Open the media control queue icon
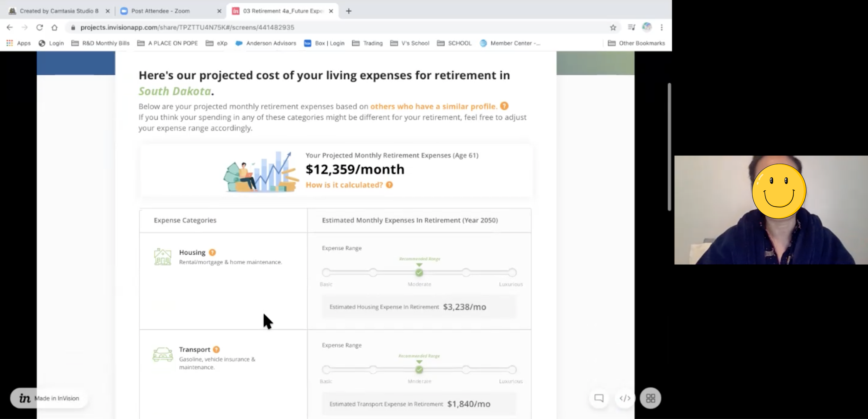This screenshot has width=868, height=419. point(631,27)
